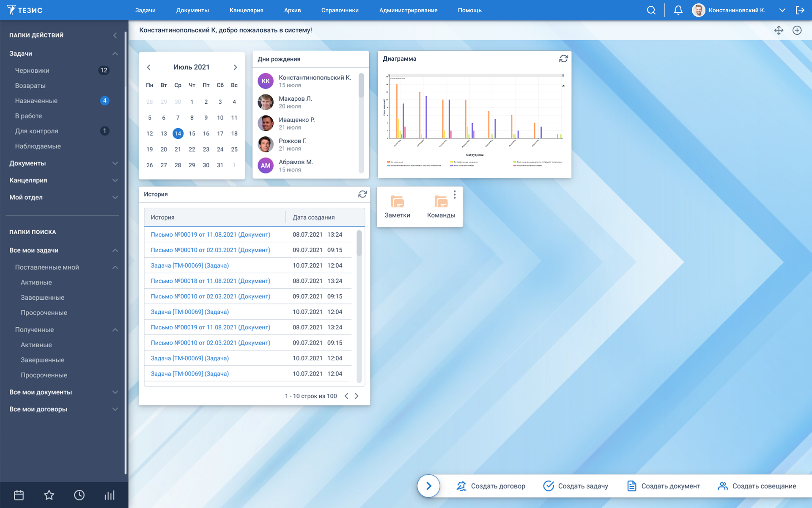Open the calendar icon in bottom sidebar

(x=19, y=495)
